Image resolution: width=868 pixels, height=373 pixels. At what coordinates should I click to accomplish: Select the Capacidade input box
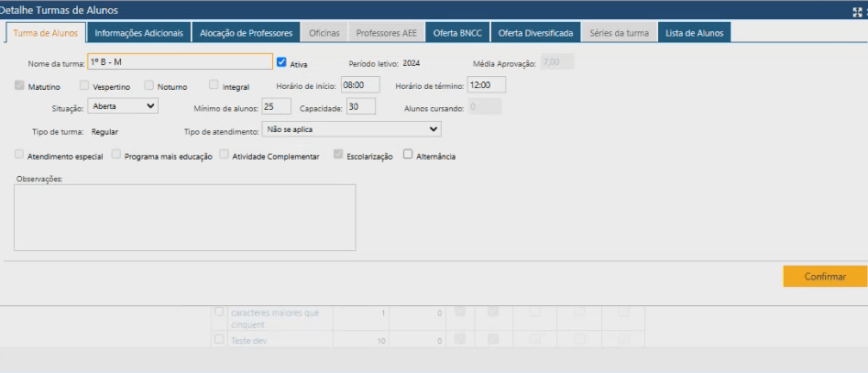(x=361, y=106)
